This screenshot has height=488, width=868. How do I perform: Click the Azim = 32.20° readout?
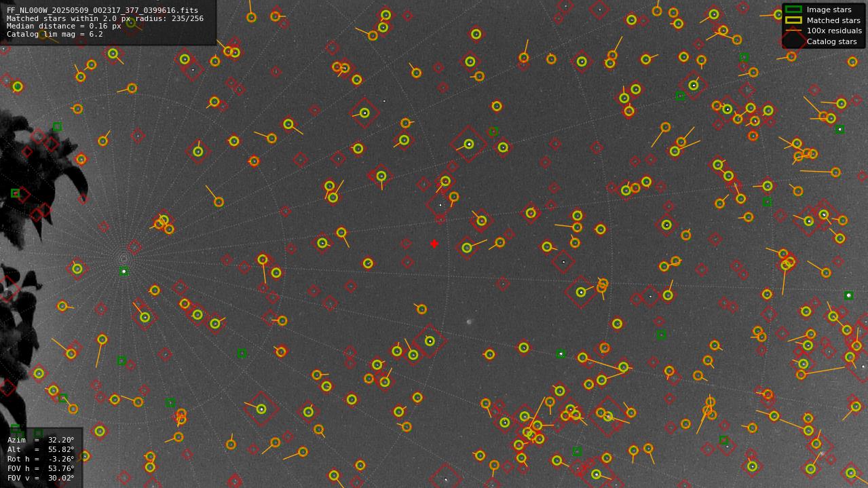pyautogui.click(x=41, y=440)
